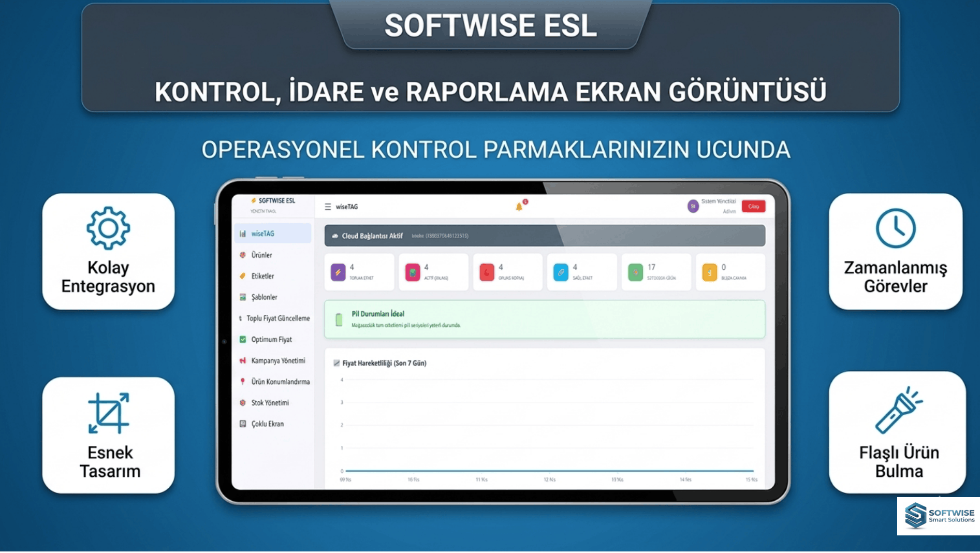Viewport: 980px width, 553px height.
Task: Click the Zamanlanmış Görevler clock icon
Action: 896,228
